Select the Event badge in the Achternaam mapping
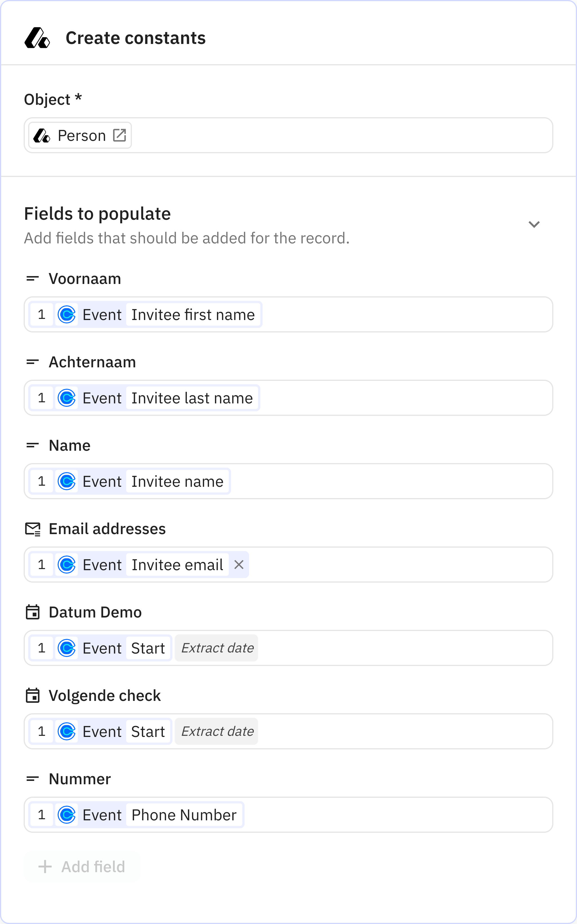The image size is (577, 924). tap(102, 398)
